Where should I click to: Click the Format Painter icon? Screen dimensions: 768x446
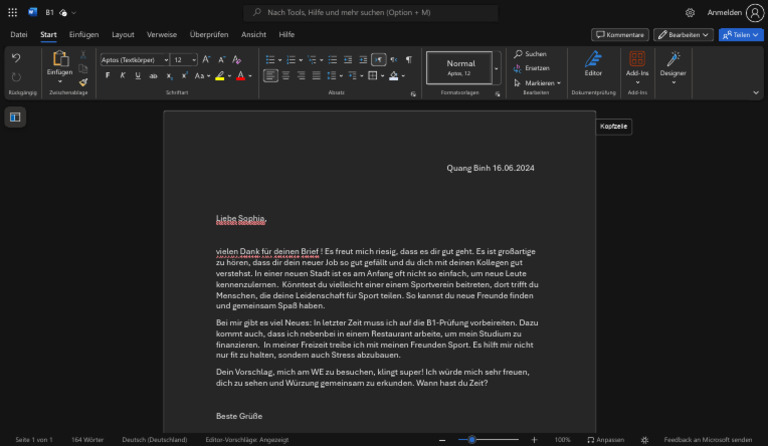tap(83, 82)
